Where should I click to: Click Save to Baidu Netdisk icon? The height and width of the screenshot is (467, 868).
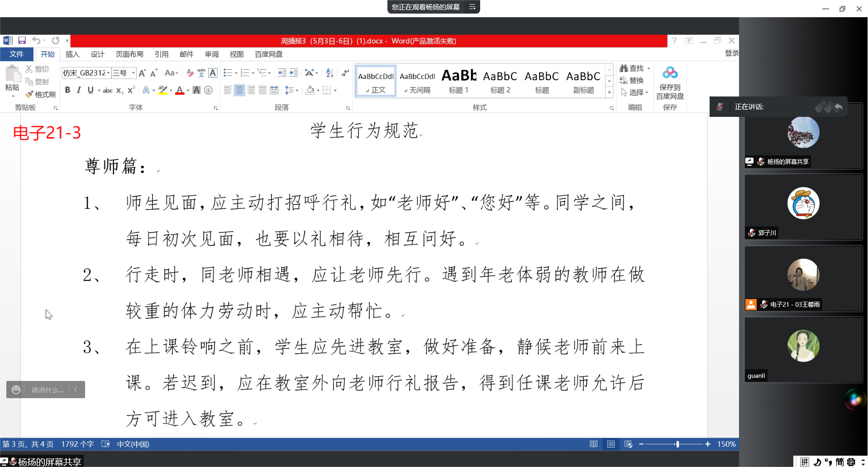tap(670, 82)
